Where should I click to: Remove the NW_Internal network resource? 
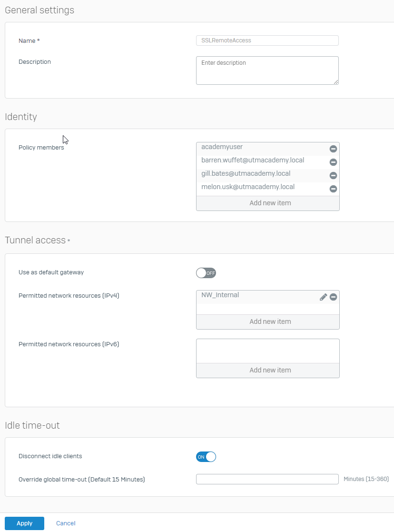(333, 297)
